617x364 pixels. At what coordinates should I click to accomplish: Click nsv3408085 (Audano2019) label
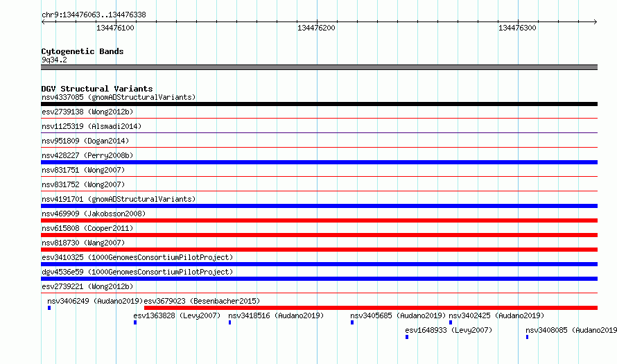(x=571, y=330)
